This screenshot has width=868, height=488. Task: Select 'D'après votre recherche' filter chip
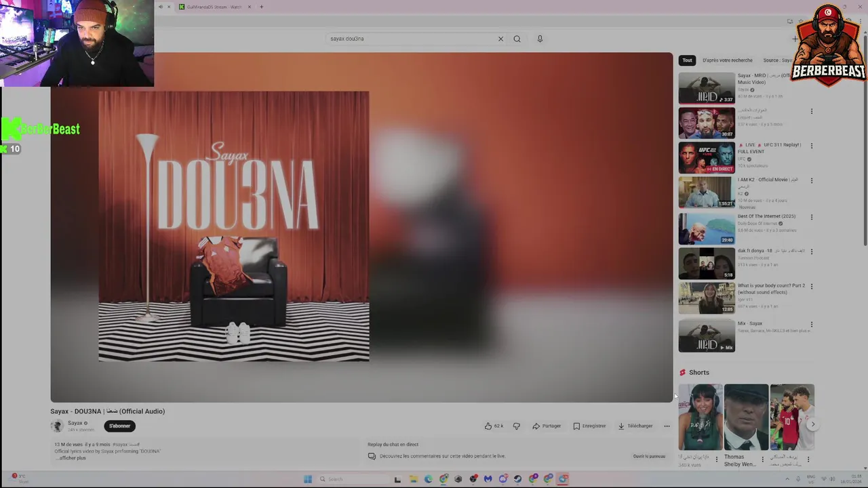728,60
